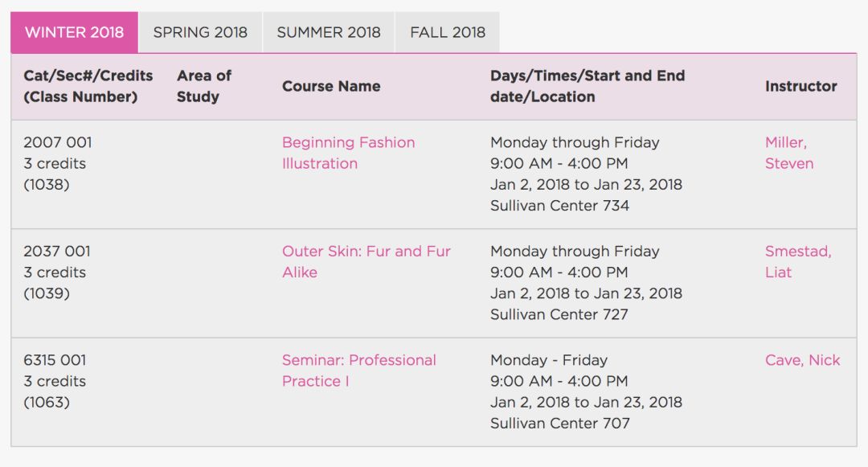Open the SUMMER 2018 tab

coord(329,33)
